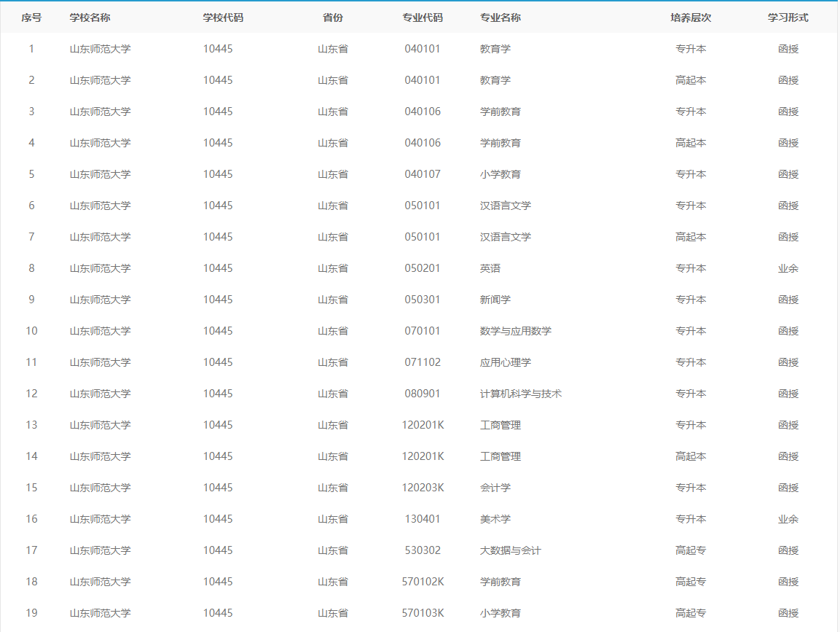Click 业余 in row 8
Screen dimensions: 840x632
coord(788,268)
